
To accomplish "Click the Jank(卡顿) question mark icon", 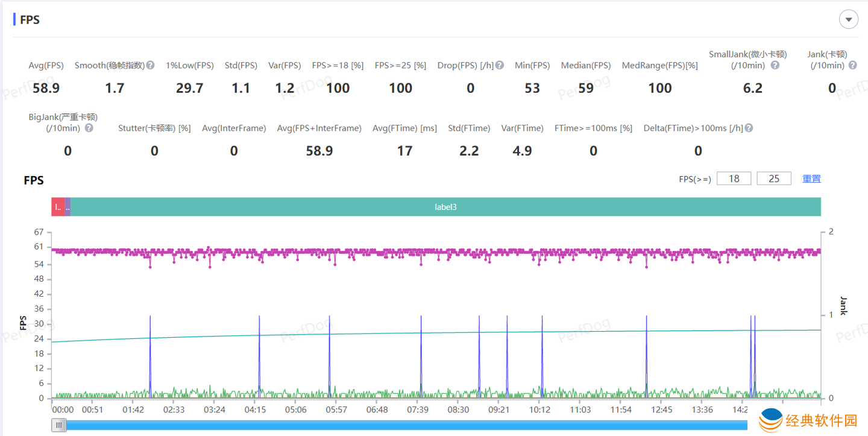I will pyautogui.click(x=852, y=65).
